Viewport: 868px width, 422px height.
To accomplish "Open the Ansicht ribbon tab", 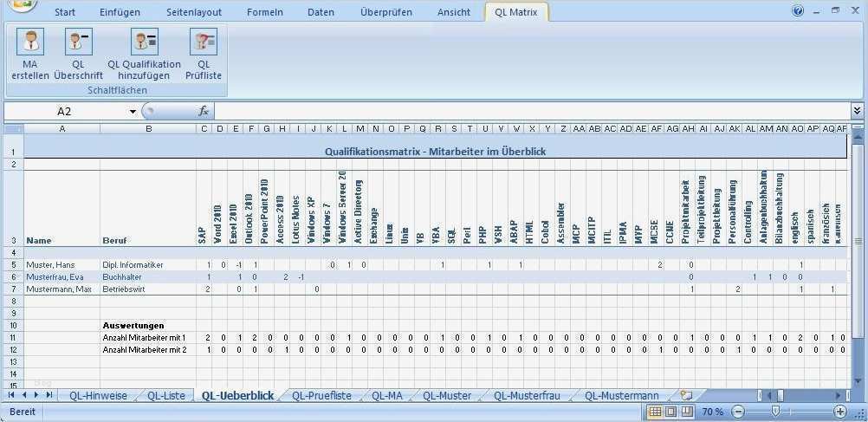I will (454, 11).
